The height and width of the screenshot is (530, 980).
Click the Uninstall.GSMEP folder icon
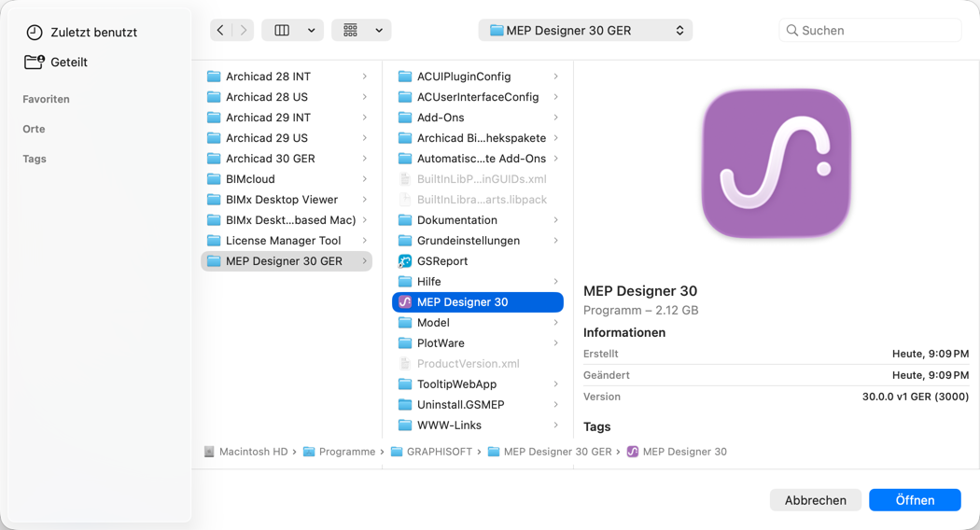[405, 405]
